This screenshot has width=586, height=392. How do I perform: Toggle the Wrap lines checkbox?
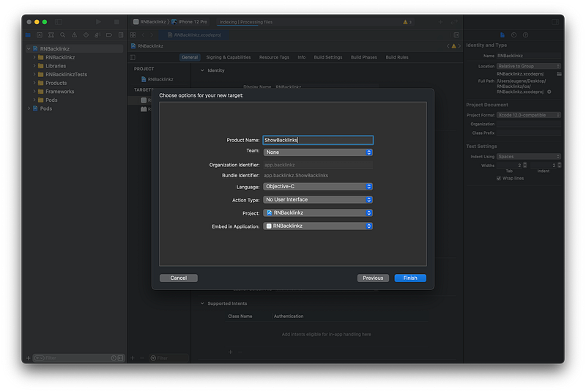[500, 178]
